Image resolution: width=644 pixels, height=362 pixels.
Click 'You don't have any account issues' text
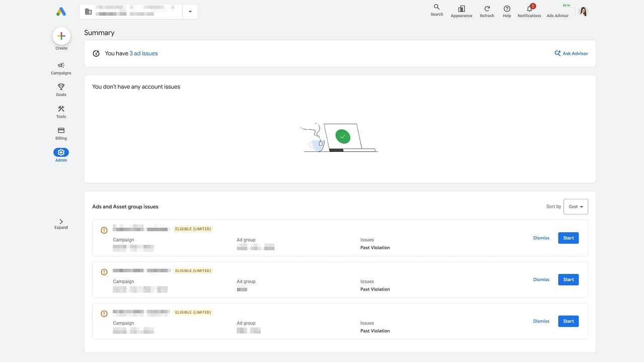click(x=136, y=87)
